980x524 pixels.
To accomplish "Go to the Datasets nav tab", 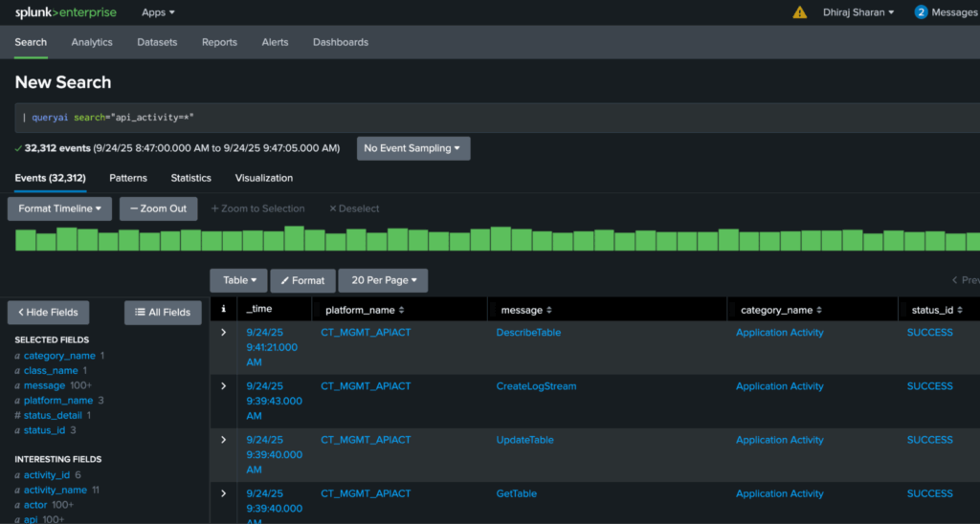I will point(157,42).
